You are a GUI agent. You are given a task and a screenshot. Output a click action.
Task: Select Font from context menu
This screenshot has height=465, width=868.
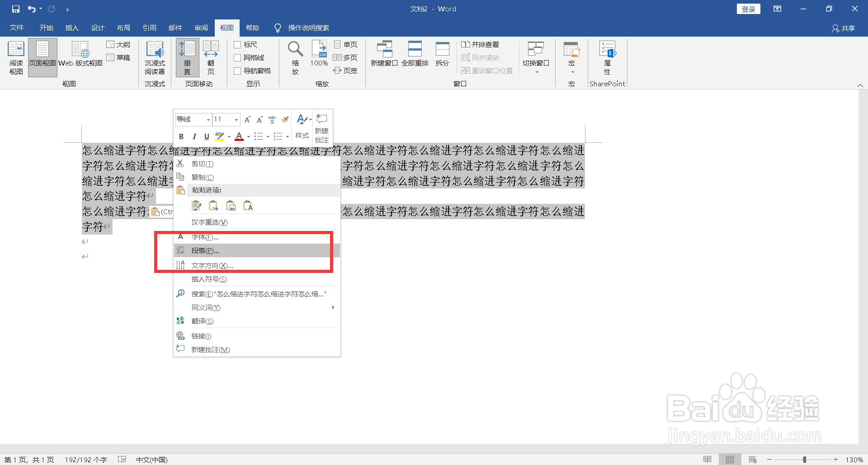[257, 237]
